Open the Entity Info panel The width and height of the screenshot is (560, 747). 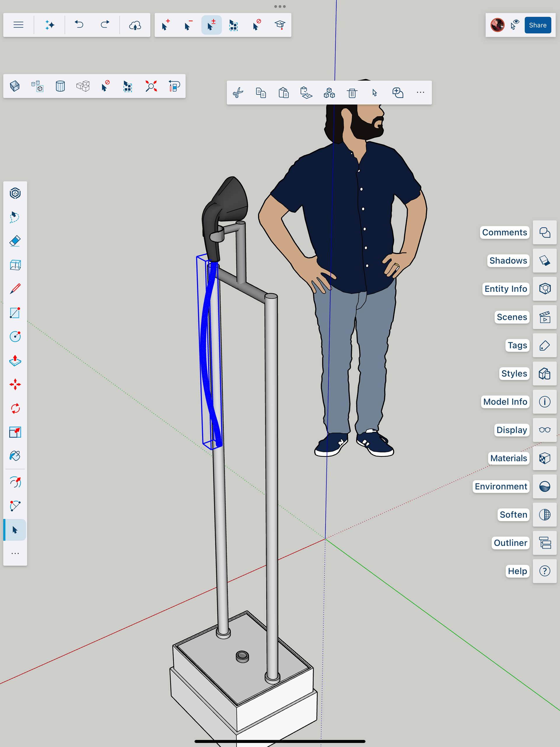pos(545,289)
